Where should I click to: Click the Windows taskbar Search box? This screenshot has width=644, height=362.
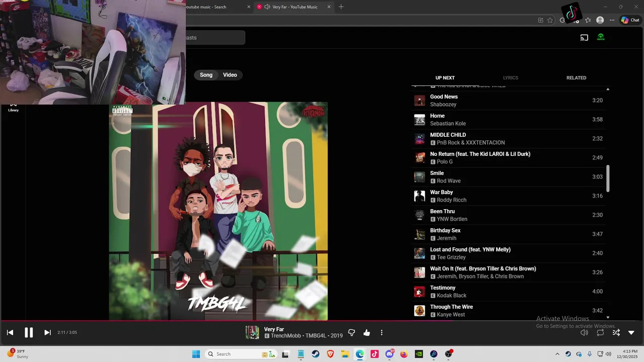[242, 354]
